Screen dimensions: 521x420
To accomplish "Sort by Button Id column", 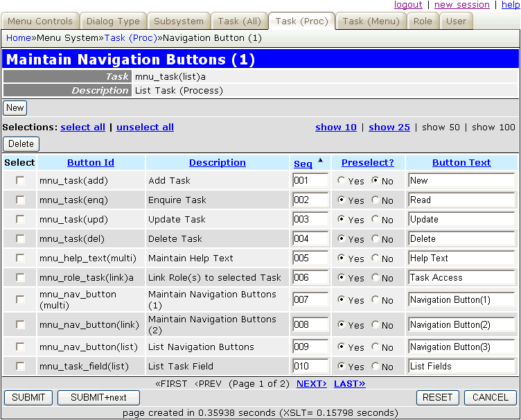I will [x=91, y=162].
